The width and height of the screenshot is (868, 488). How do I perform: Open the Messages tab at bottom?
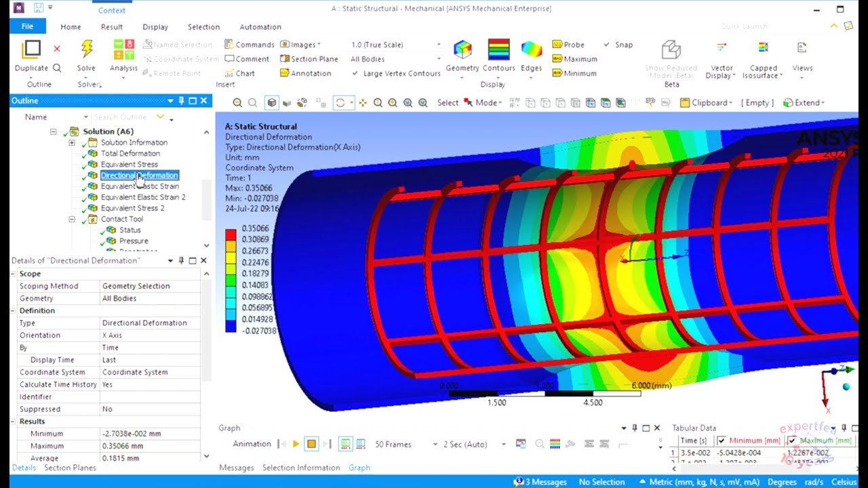coord(236,468)
